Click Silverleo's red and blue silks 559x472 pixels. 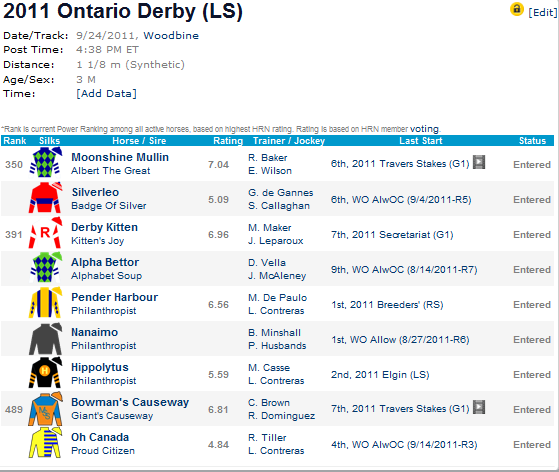click(45, 198)
